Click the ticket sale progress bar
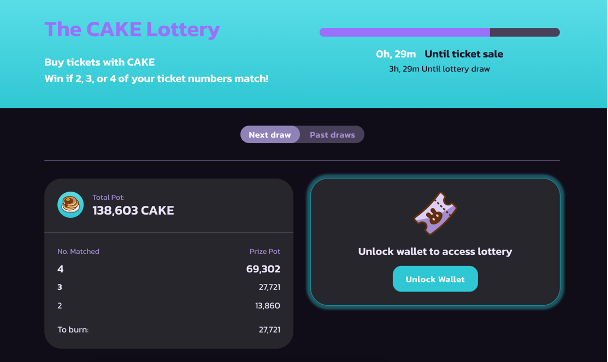This screenshot has height=362, width=608. click(x=439, y=32)
